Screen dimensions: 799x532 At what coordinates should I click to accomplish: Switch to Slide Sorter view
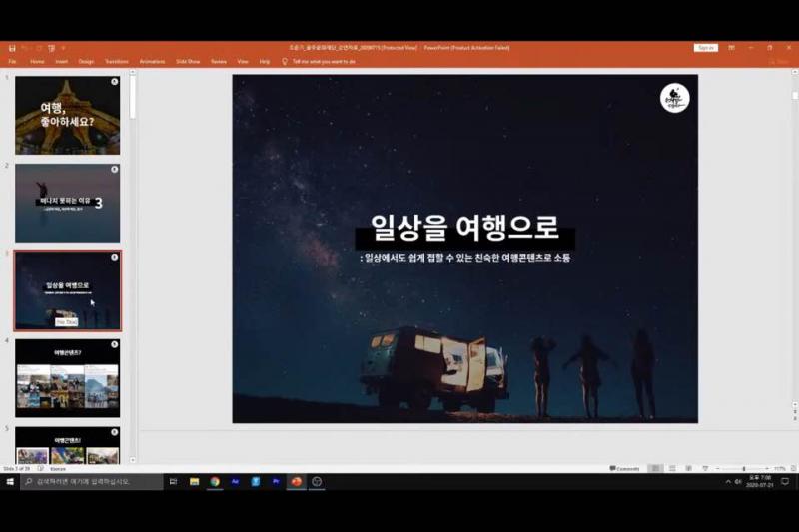pos(672,468)
